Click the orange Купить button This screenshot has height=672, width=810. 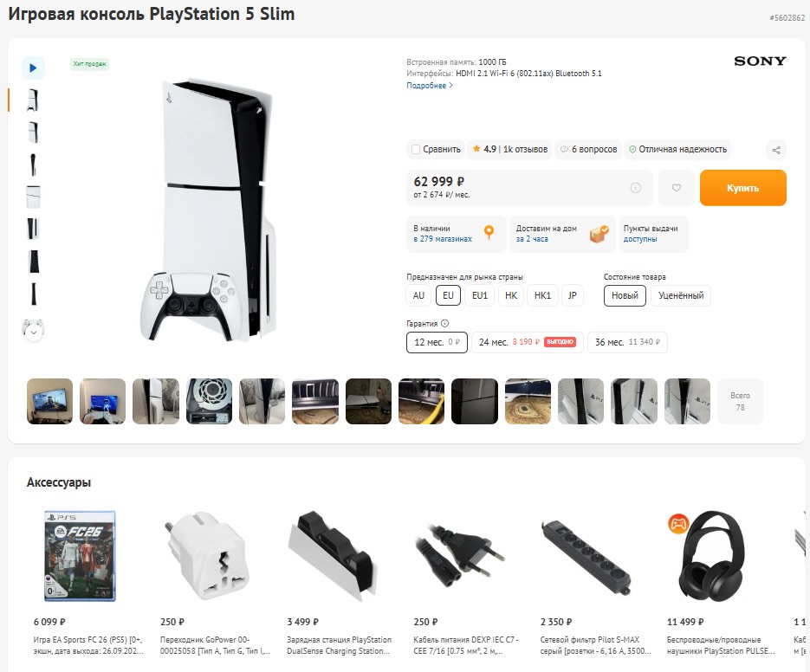point(742,188)
